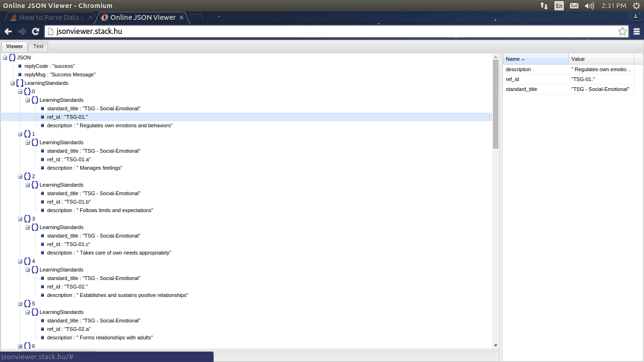Click the root JSON object braces icon

[x=12, y=58]
